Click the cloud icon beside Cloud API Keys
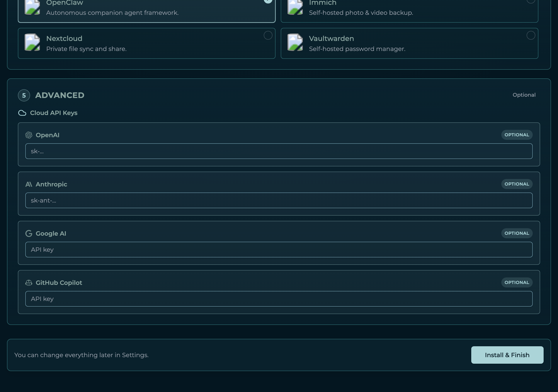 tap(22, 113)
